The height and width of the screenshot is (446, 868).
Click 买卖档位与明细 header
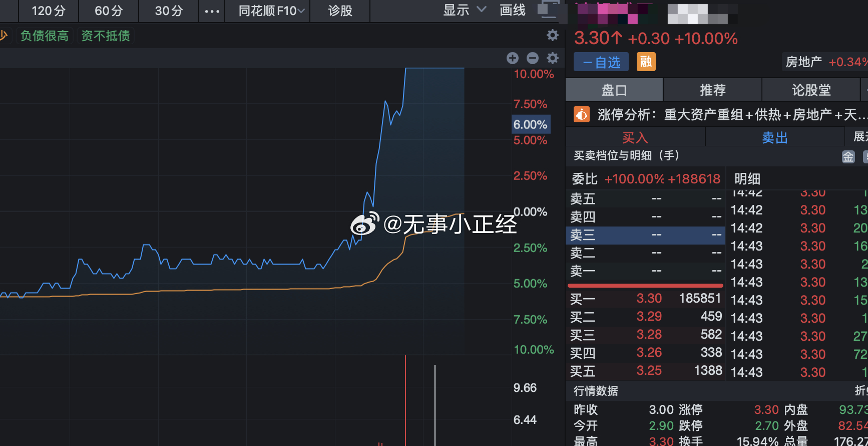click(x=626, y=156)
